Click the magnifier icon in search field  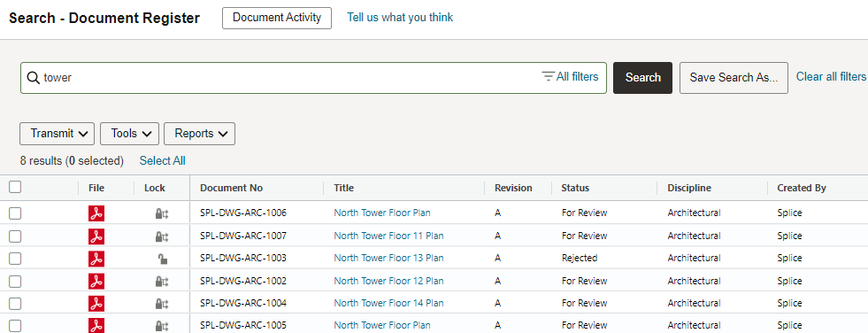point(34,78)
